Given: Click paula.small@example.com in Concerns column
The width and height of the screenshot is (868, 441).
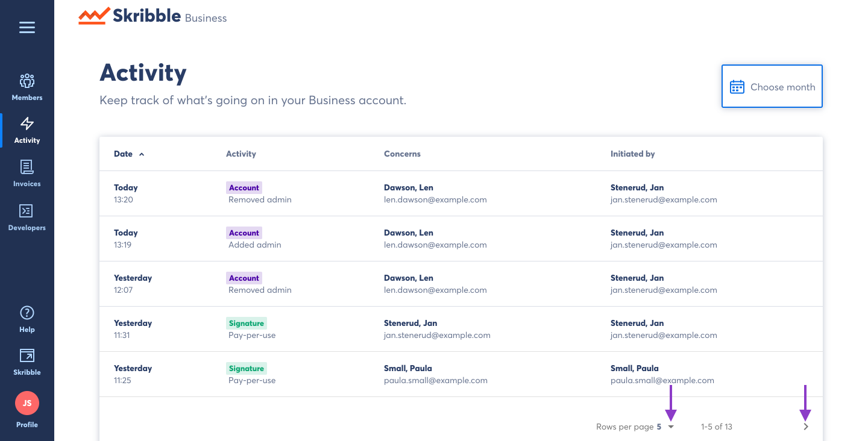Looking at the screenshot, I should click(x=436, y=380).
